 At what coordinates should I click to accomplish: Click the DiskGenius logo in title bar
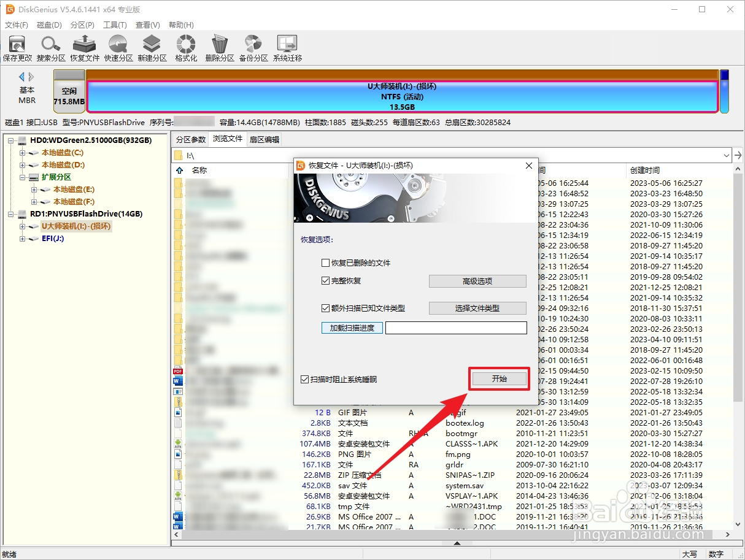[10, 9]
